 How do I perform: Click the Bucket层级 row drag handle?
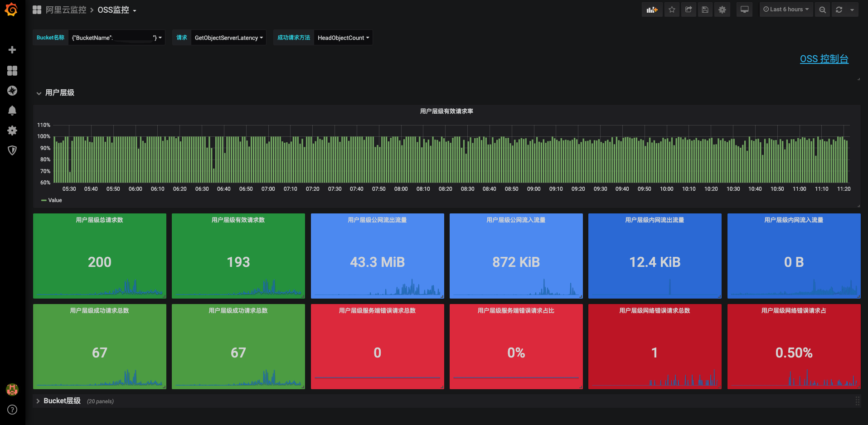tap(857, 401)
